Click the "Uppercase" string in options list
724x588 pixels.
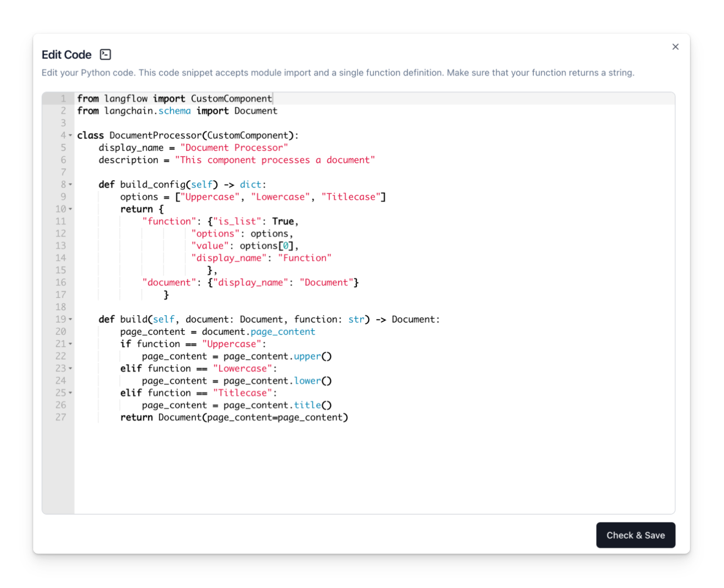click(x=210, y=197)
